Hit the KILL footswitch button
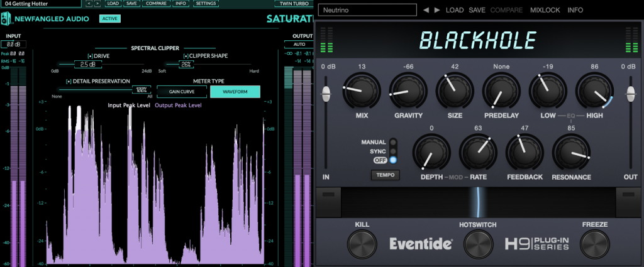This screenshot has height=267, width=644. [362, 244]
